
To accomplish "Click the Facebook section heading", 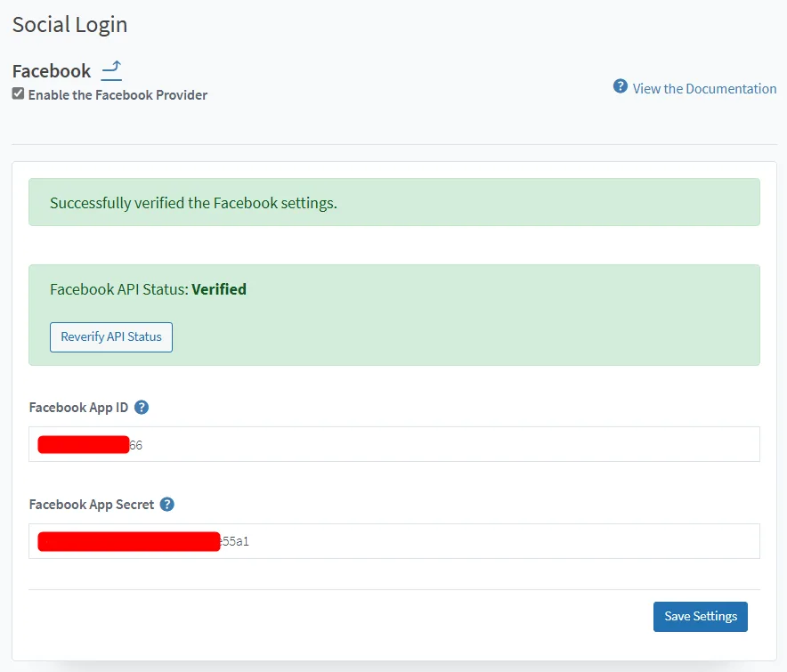I will click(51, 70).
